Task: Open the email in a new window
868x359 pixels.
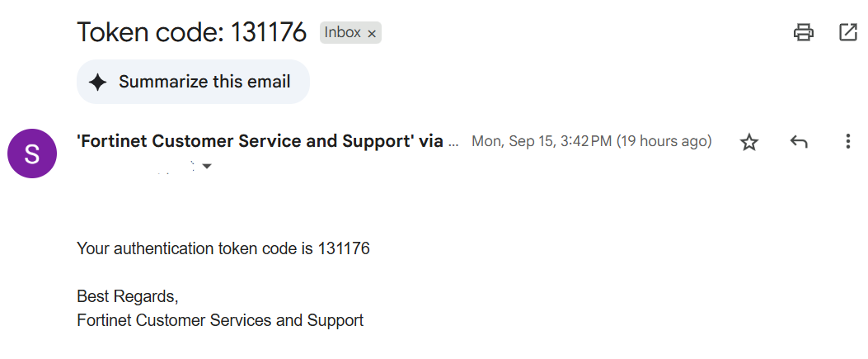Action: pos(847,33)
